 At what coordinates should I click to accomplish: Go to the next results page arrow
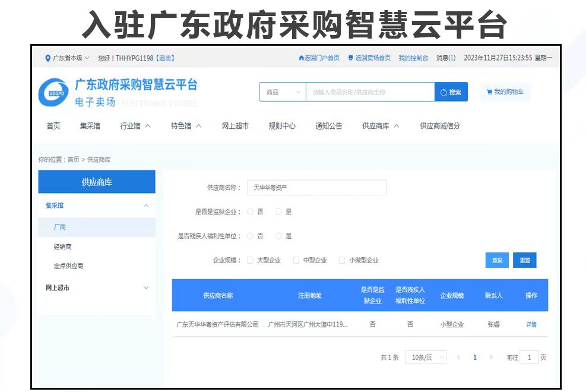point(491,358)
